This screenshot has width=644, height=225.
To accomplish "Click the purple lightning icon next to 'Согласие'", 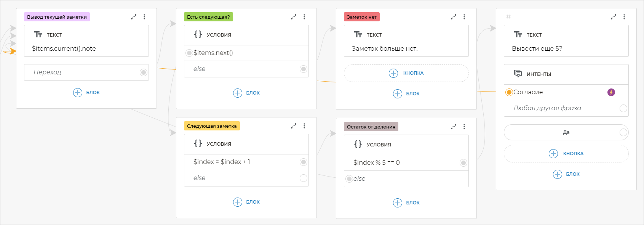I will pos(611,92).
